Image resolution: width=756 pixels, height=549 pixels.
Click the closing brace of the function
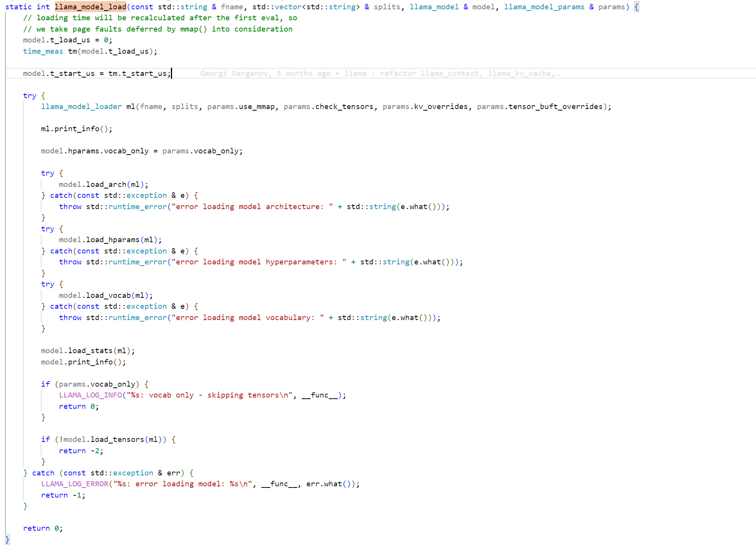(7, 539)
